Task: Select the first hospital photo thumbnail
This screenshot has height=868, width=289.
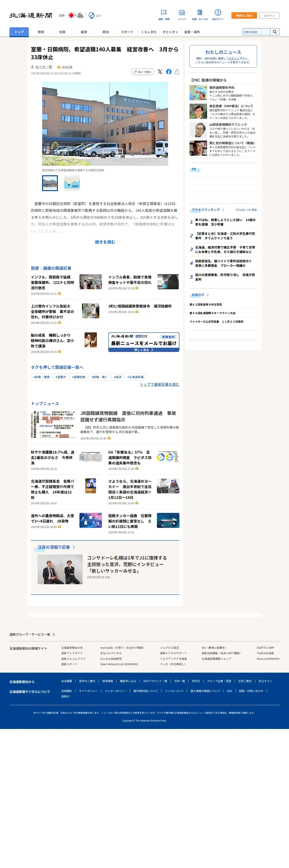Action: point(50,183)
